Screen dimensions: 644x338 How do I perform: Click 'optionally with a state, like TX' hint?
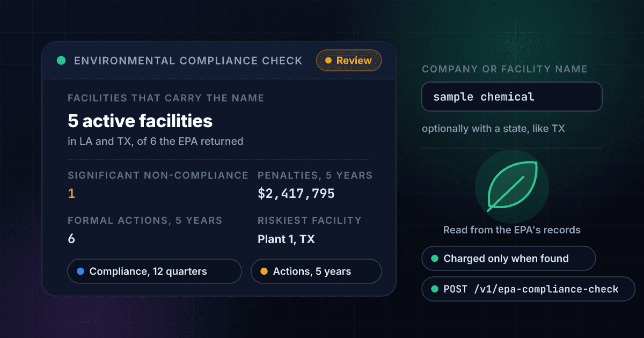point(494,129)
